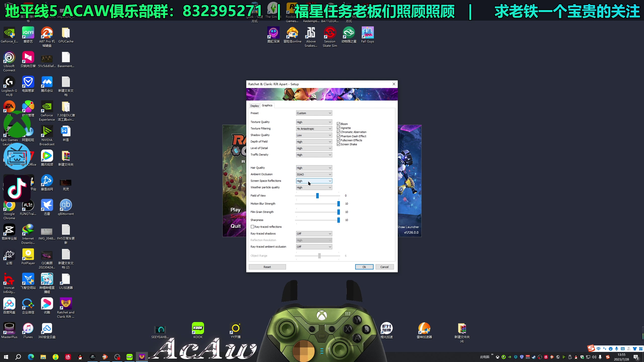Open Ratchet and Clank Rift desktop shortcut

pos(66,308)
